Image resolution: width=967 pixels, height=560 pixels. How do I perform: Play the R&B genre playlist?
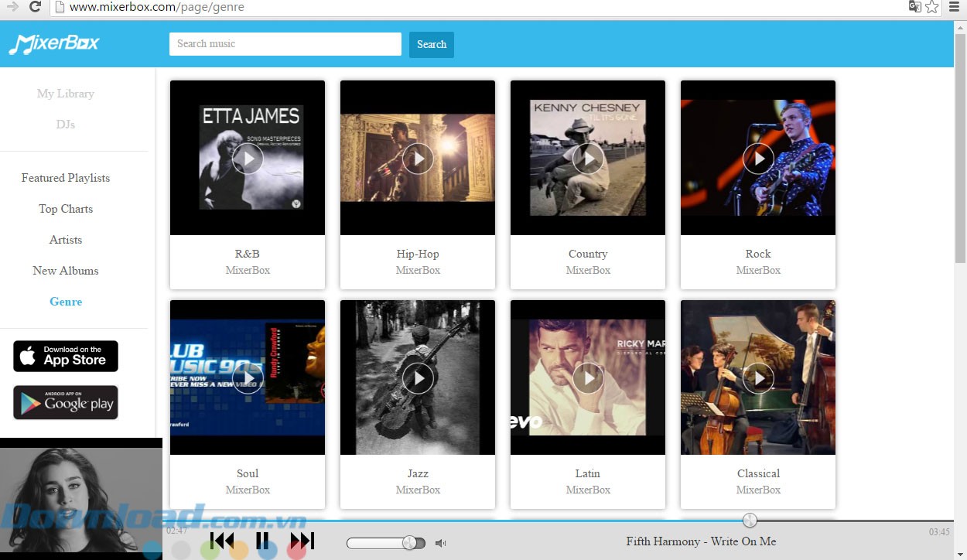pyautogui.click(x=248, y=159)
